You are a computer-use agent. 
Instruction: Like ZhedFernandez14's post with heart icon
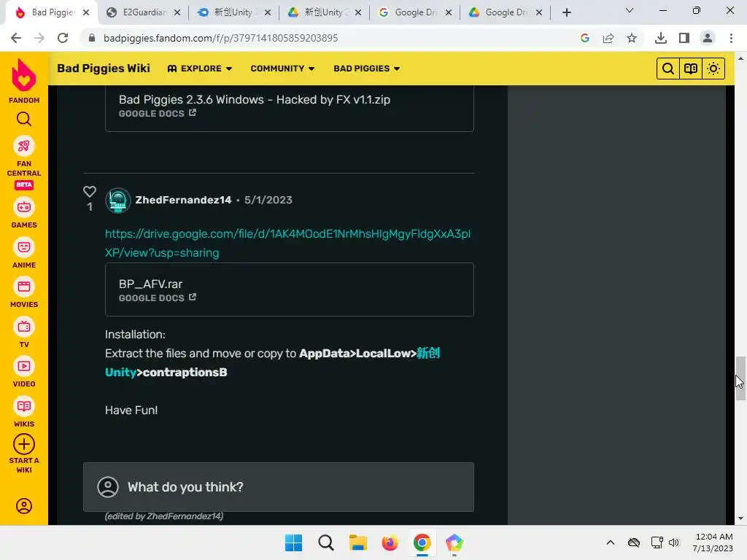pyautogui.click(x=90, y=192)
